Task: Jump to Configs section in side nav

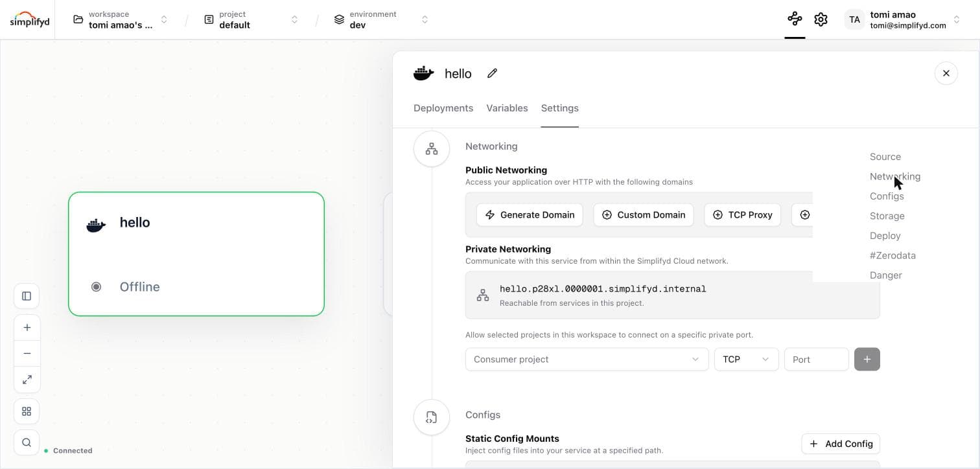Action: tap(887, 196)
